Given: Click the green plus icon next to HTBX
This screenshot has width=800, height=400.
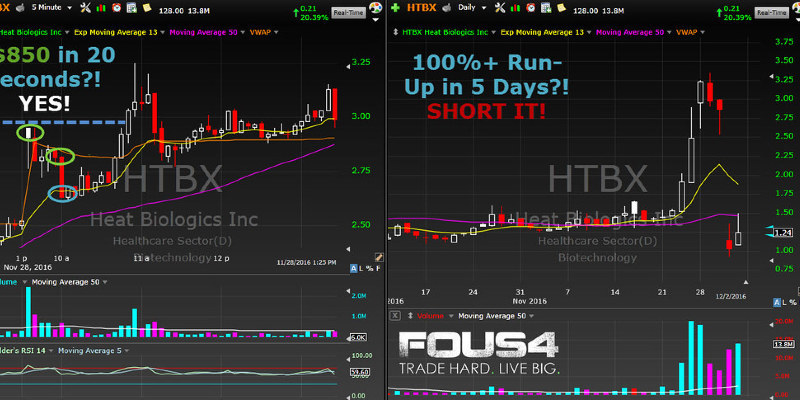Looking at the screenshot, I should tap(395, 8).
